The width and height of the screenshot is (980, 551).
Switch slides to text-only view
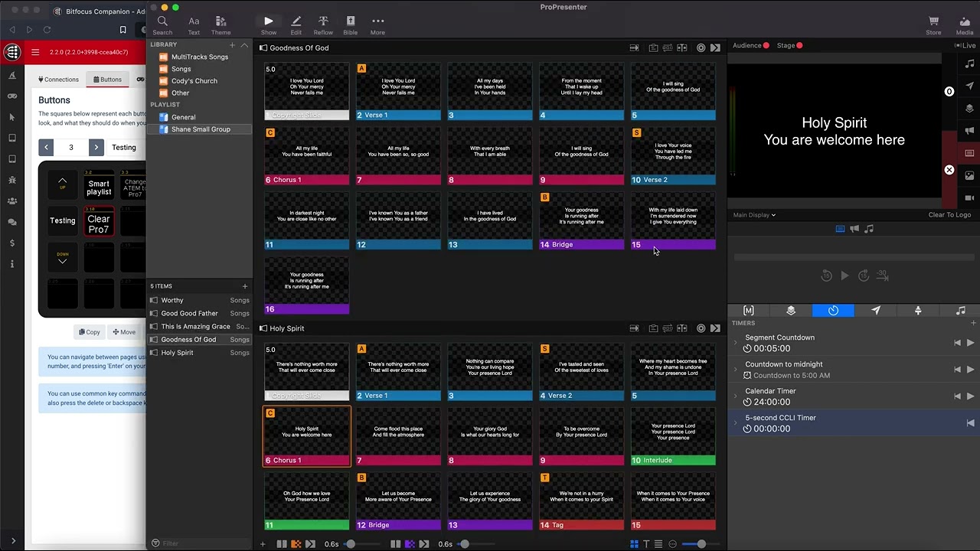[646, 544]
